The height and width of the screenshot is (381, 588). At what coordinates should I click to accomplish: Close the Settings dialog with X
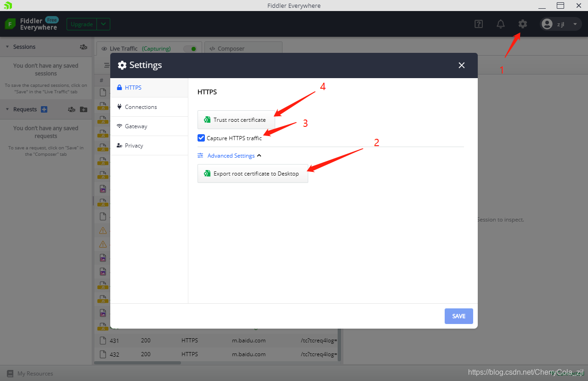coord(462,65)
